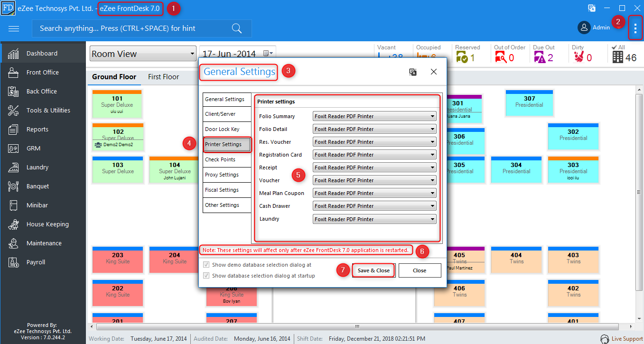Select room 302 Presidential tile
This screenshot has width=644, height=344.
(573, 137)
